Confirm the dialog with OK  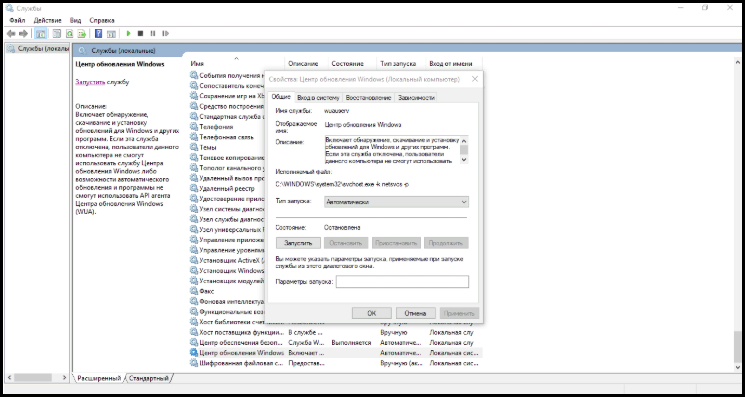[372, 313]
